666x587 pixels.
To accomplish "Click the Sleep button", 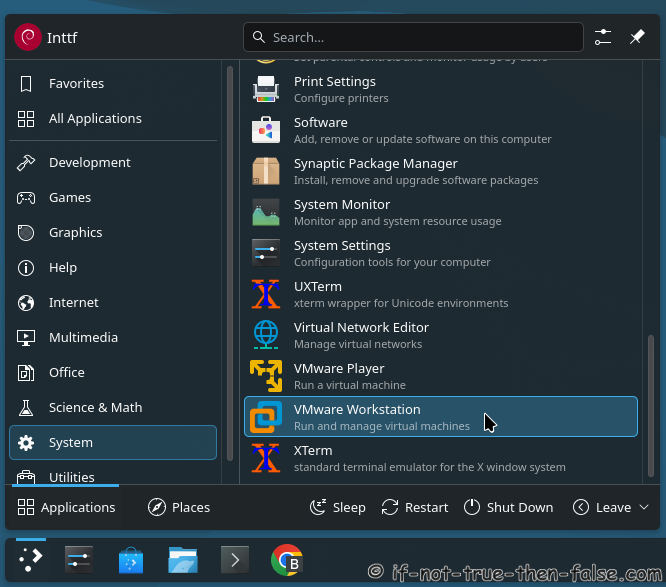I will tap(337, 507).
